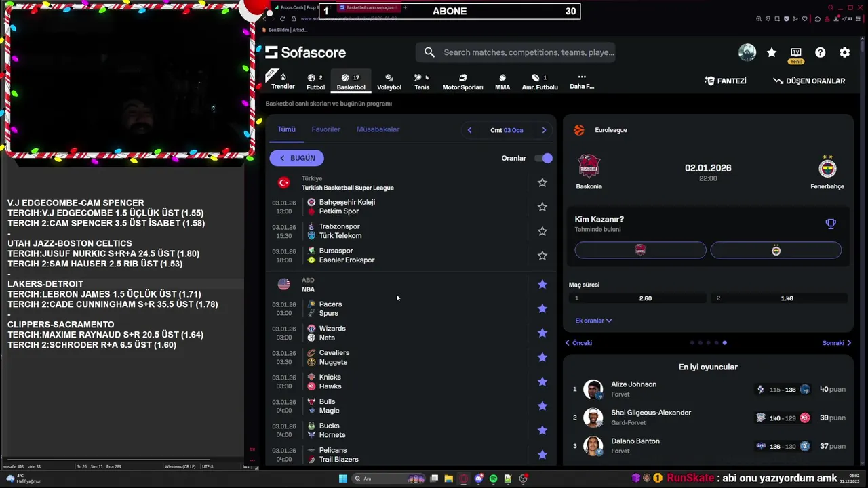Switch to the Favoriler tab
Screen dimensions: 868x488
(x=326, y=129)
